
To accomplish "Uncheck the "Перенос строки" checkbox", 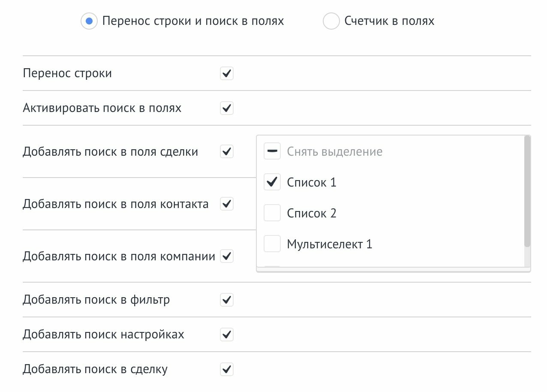I will tap(227, 73).
